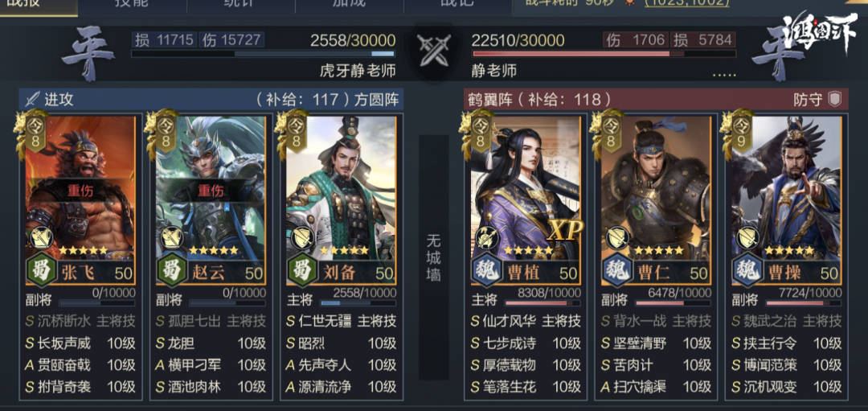868x411 pixels.
Task: Click the attacker total troop bar 2558/30000
Action: tap(262, 54)
